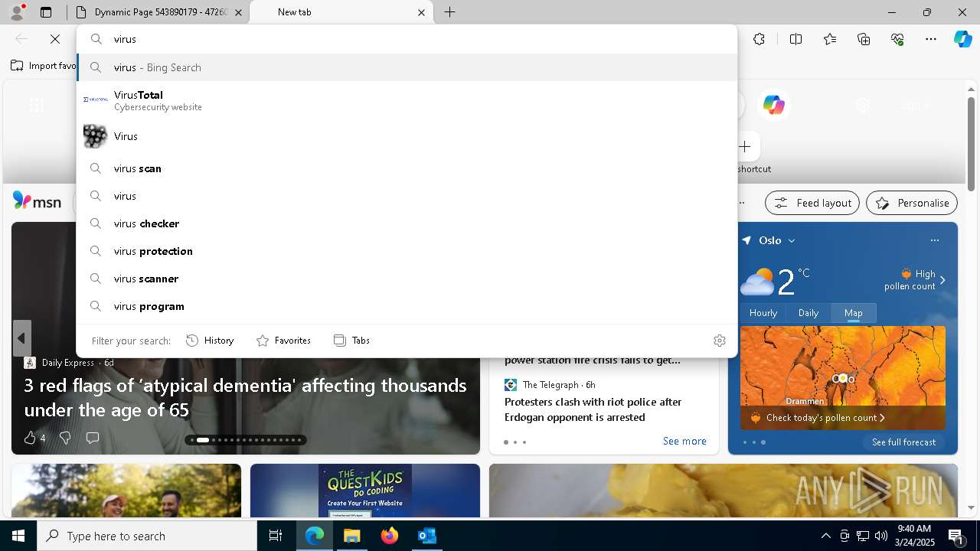This screenshot has height=551, width=980.
Task: Select 'virus scan' suggestion
Action: click(x=407, y=168)
